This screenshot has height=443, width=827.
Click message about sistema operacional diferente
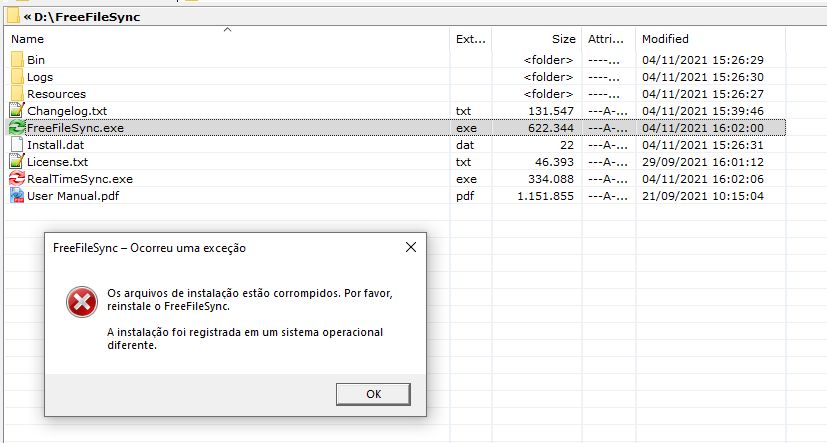point(245,339)
